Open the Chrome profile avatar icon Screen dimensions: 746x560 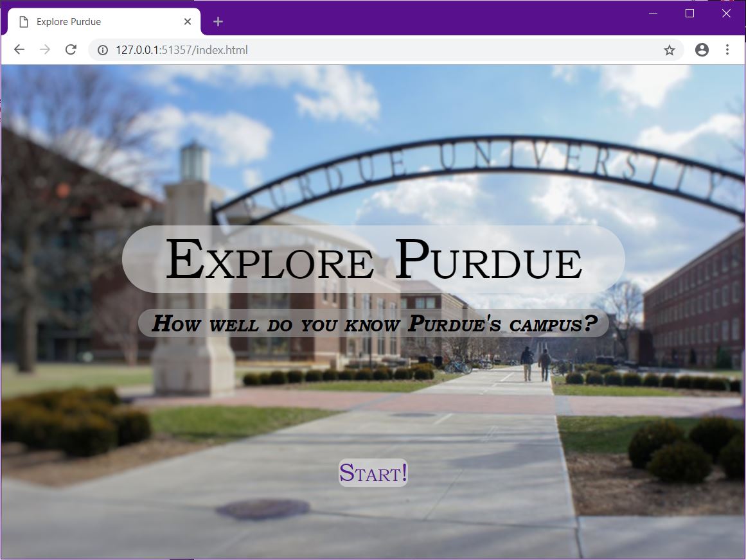(702, 50)
